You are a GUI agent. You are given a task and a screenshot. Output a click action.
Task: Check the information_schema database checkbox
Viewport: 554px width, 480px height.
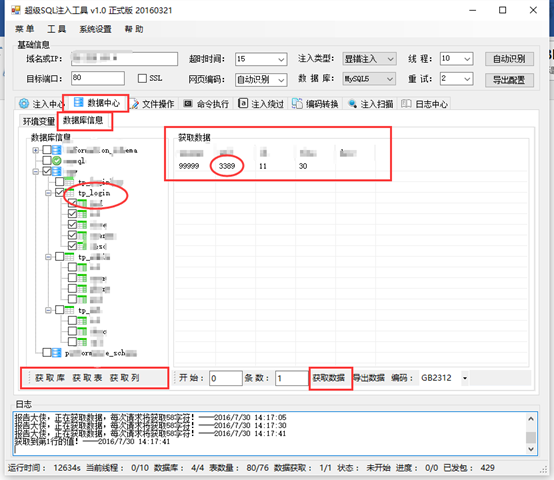pyautogui.click(x=47, y=150)
